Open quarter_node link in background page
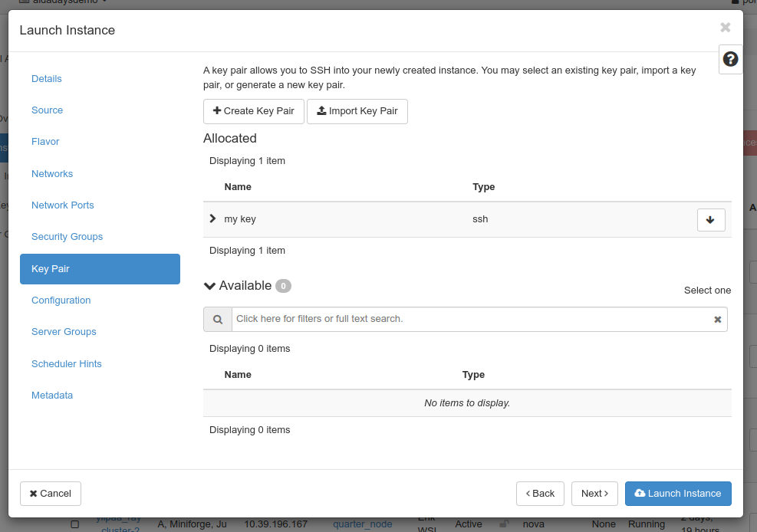This screenshot has height=532, width=757. (363, 524)
